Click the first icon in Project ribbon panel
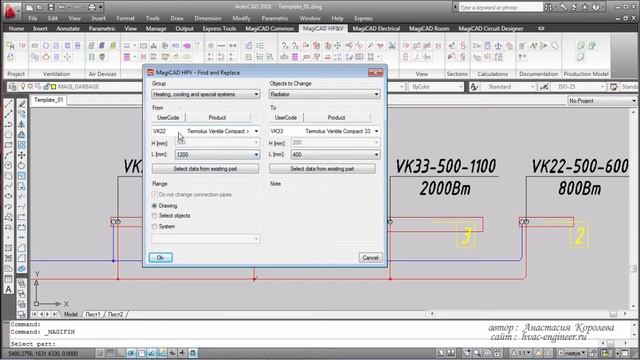This screenshot has width=640, height=360. tap(11, 46)
